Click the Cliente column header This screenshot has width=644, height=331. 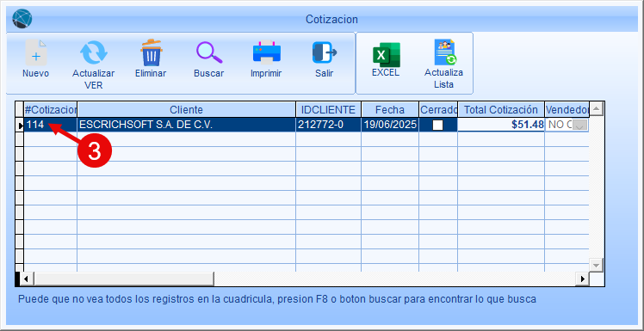pyautogui.click(x=187, y=109)
